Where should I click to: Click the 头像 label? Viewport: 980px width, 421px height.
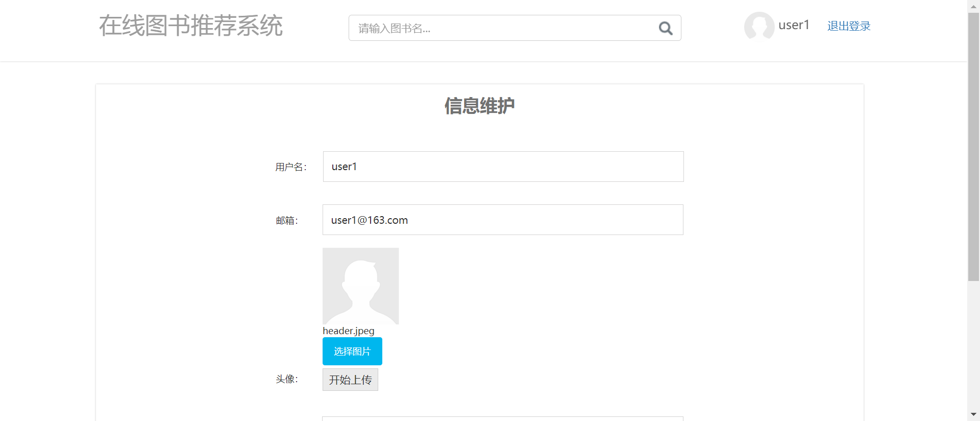click(287, 379)
